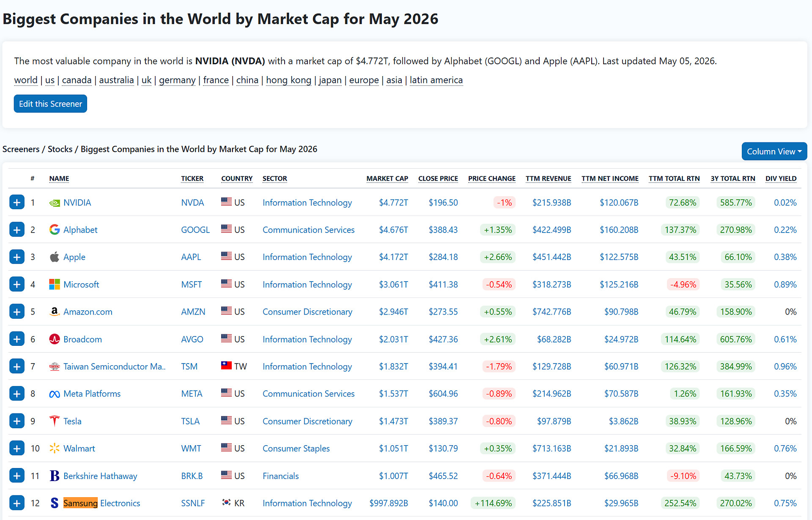Open the japan region link

(x=330, y=80)
